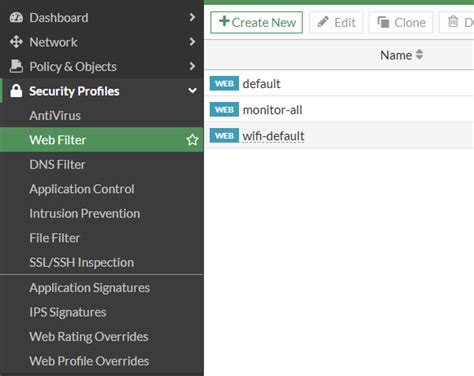This screenshot has height=376, width=474.
Task: Expand the Policy & Objects chevron
Action: pos(192,66)
